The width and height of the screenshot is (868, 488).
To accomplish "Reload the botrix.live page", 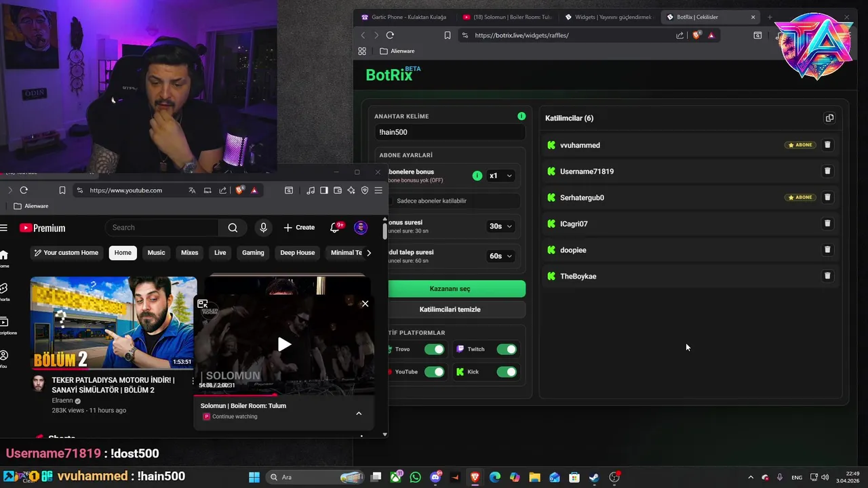I will pyautogui.click(x=390, y=35).
